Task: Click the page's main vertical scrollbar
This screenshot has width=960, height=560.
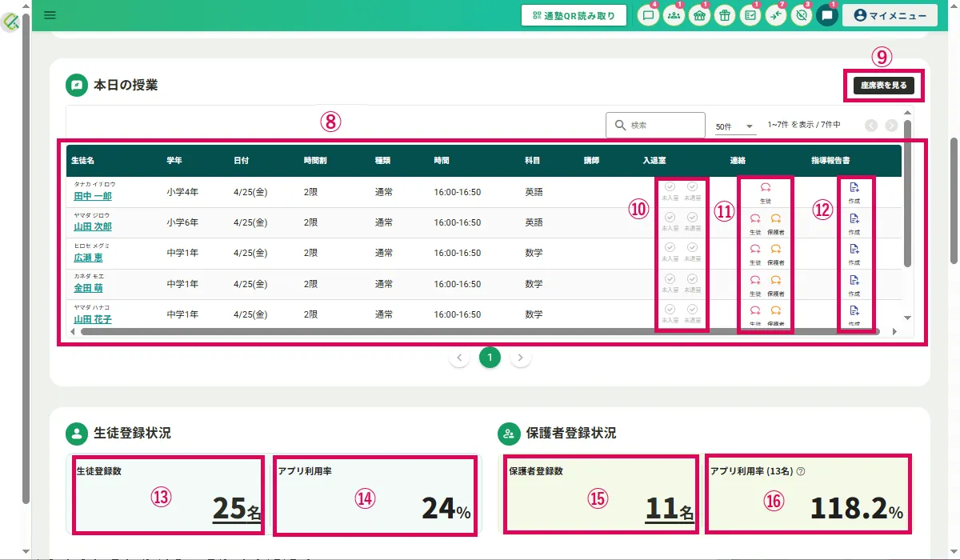Action: point(954,200)
